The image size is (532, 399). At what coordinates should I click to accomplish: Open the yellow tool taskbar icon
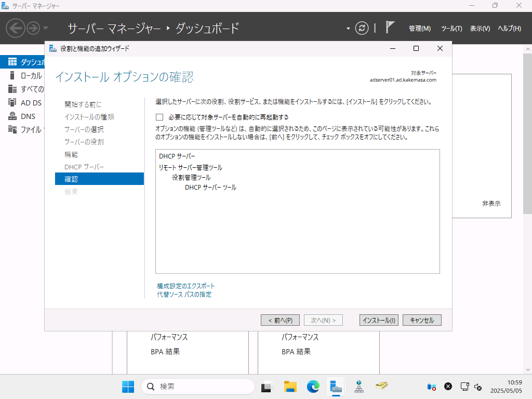[382, 385]
